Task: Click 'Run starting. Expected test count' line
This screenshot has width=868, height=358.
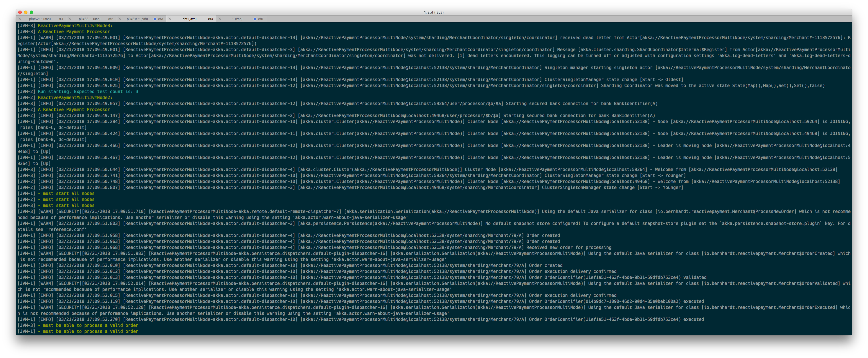Action: [88, 92]
